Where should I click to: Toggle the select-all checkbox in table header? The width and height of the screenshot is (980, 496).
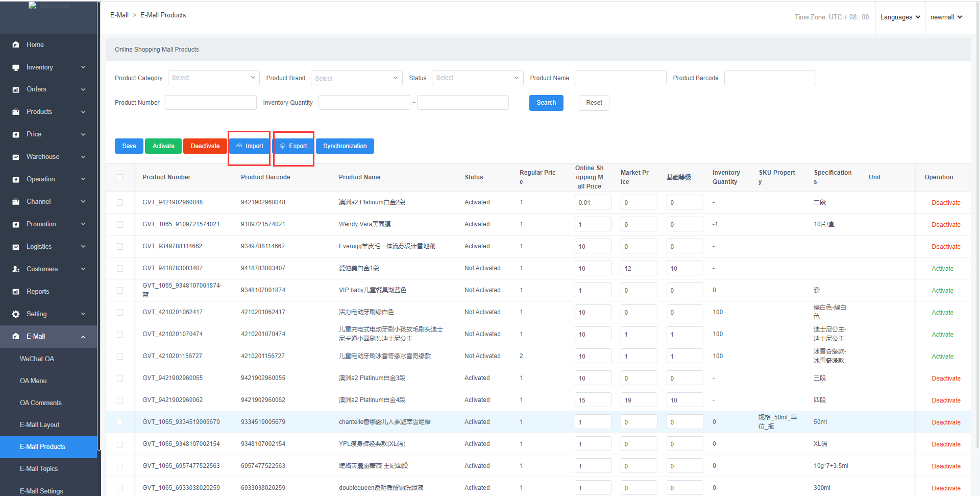point(120,177)
